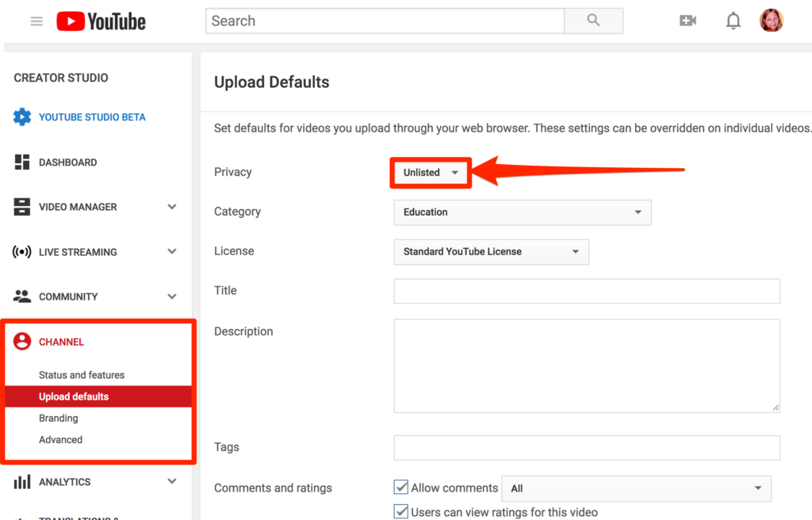This screenshot has height=520, width=812.
Task: Click the Dashboard grid icon
Action: click(x=21, y=162)
